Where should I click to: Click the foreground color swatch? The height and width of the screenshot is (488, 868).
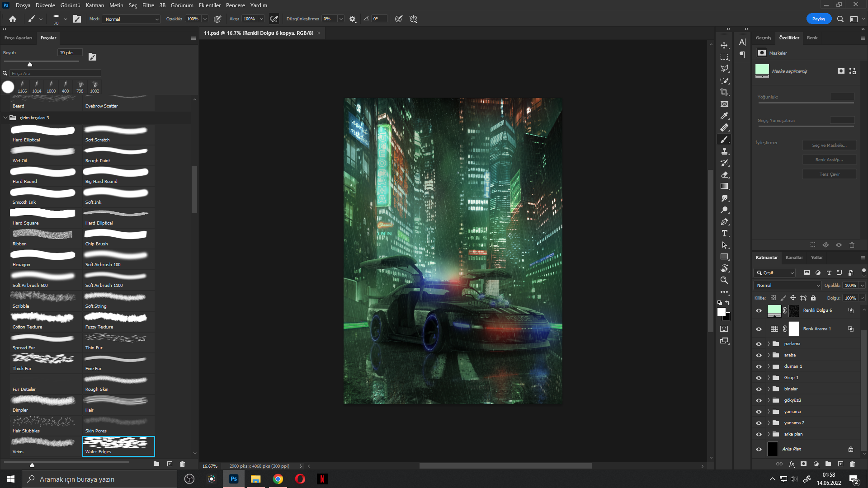click(722, 312)
